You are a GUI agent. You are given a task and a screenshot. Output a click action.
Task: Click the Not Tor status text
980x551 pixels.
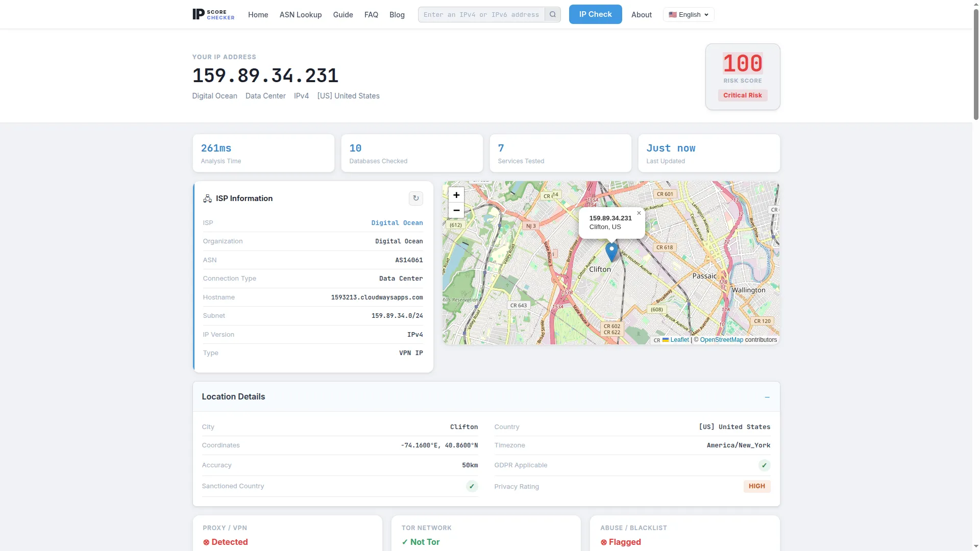click(421, 542)
